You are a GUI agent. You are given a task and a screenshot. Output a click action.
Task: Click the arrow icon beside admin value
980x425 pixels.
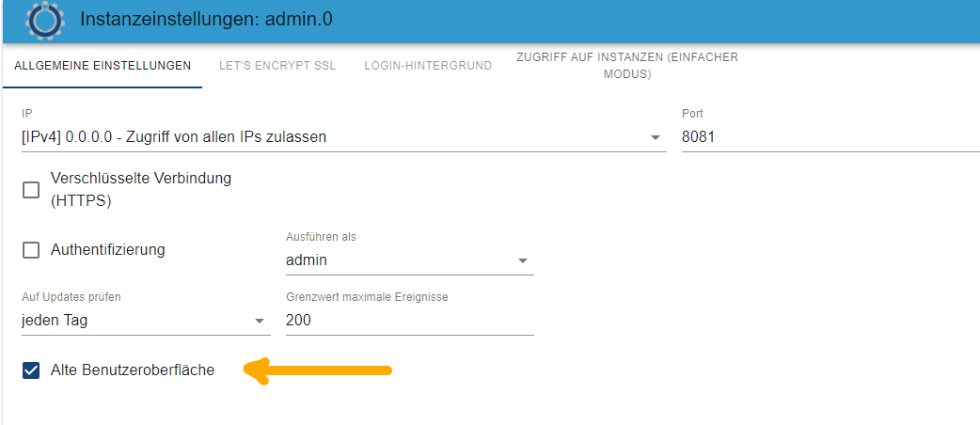523,260
